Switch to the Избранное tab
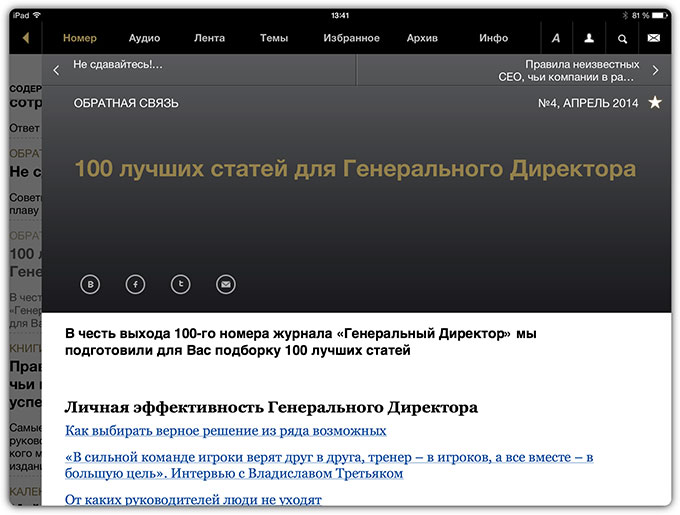Image resolution: width=680 pixels, height=515 pixels. pyautogui.click(x=351, y=38)
